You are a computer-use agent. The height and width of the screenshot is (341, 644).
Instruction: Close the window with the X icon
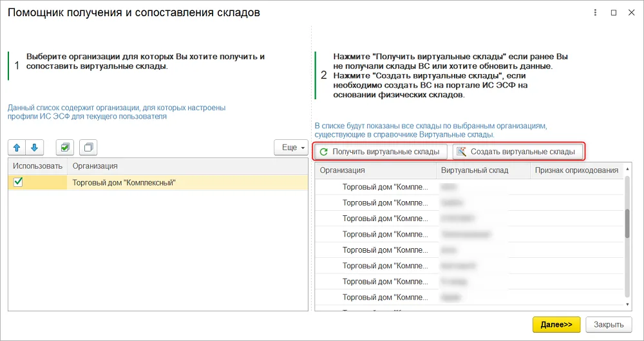pyautogui.click(x=632, y=13)
